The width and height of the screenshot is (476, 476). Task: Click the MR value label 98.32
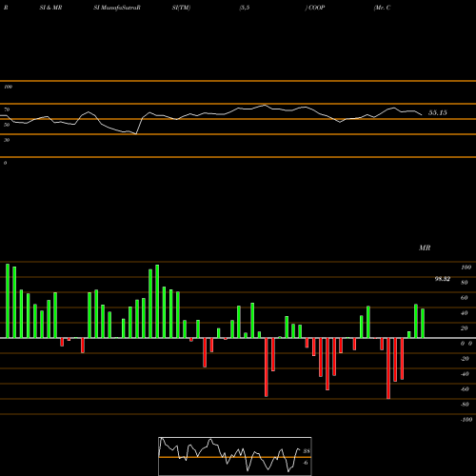(443, 279)
